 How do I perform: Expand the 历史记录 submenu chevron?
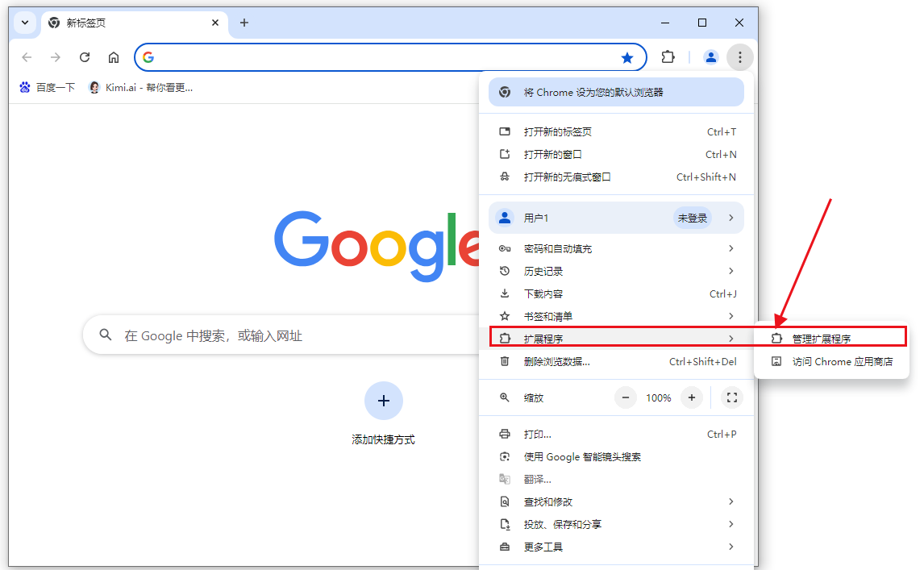click(x=730, y=271)
